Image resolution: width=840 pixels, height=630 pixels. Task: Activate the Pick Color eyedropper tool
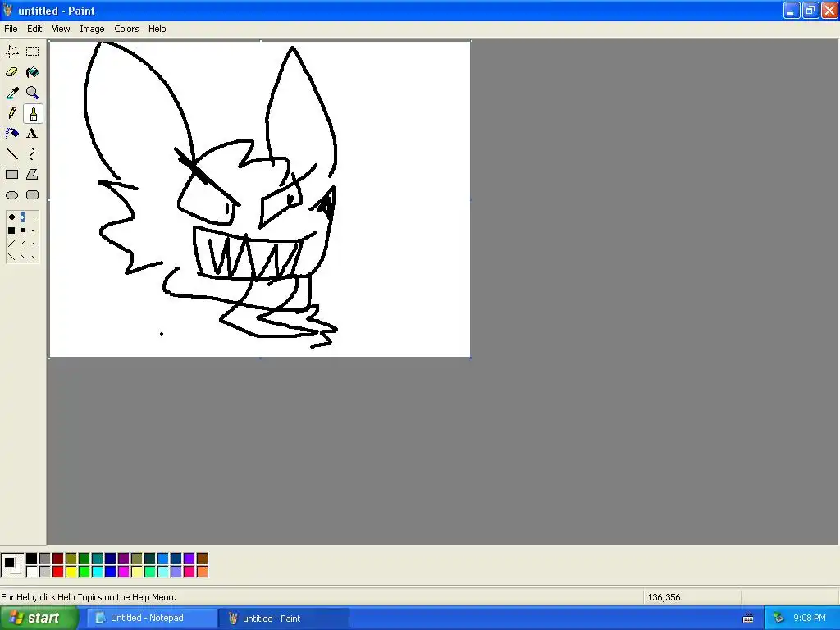click(11, 93)
